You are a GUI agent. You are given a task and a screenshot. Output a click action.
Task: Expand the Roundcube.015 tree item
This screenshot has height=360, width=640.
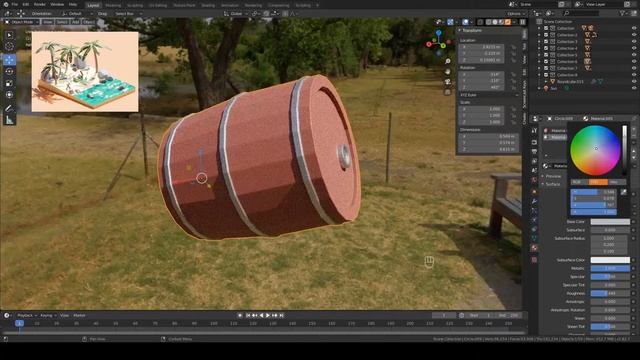[x=546, y=82]
